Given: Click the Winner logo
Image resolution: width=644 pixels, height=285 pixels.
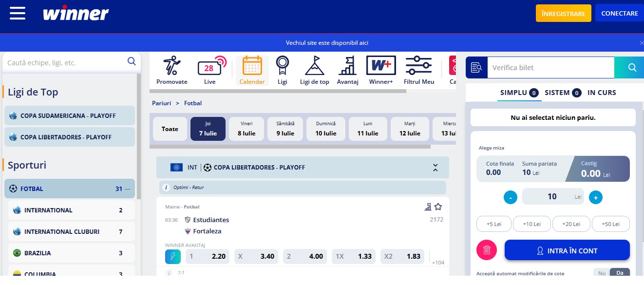Looking at the screenshot, I should coord(76,13).
